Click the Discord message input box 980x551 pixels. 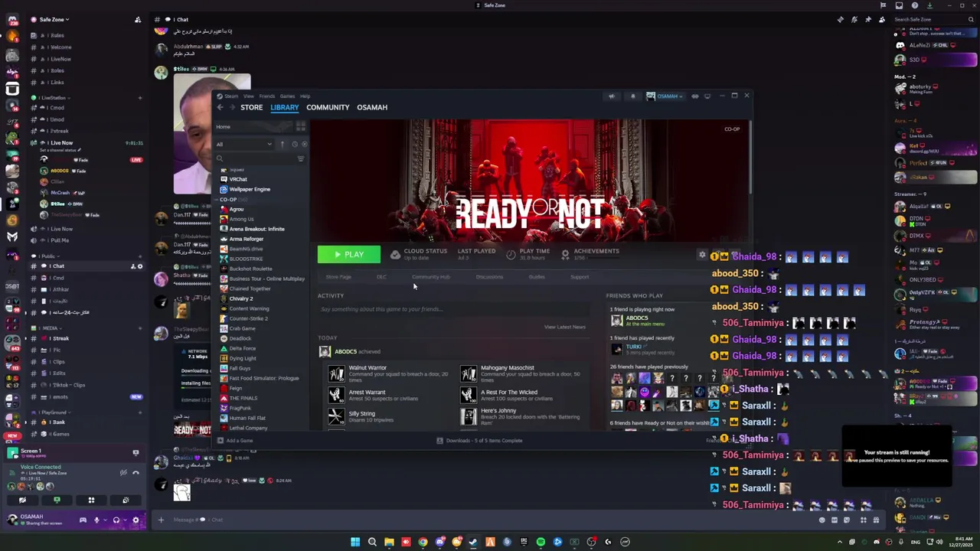coord(490,520)
